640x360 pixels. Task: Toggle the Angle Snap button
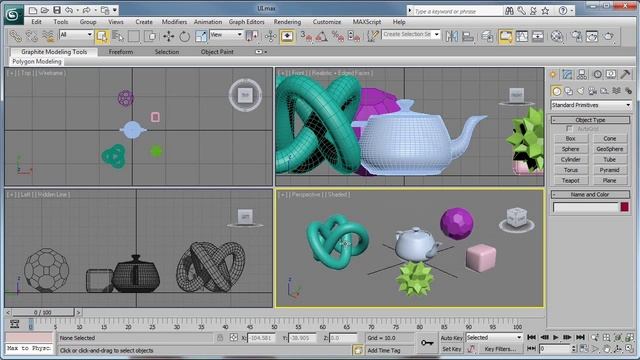tap(322, 36)
